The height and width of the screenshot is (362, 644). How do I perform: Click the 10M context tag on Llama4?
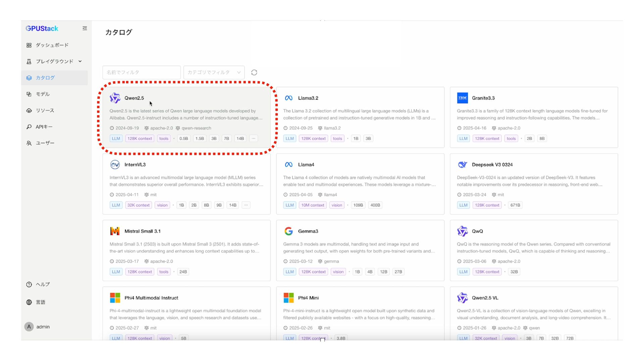click(x=313, y=205)
